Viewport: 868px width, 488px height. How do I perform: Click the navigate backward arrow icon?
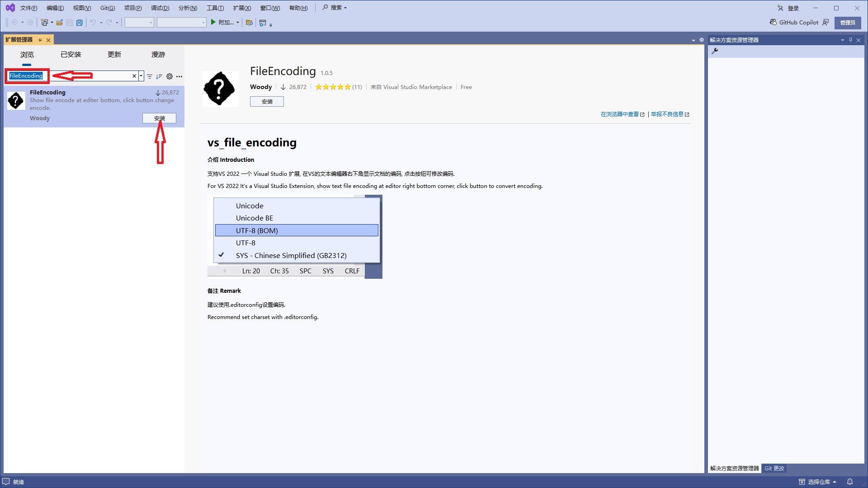tap(14, 22)
